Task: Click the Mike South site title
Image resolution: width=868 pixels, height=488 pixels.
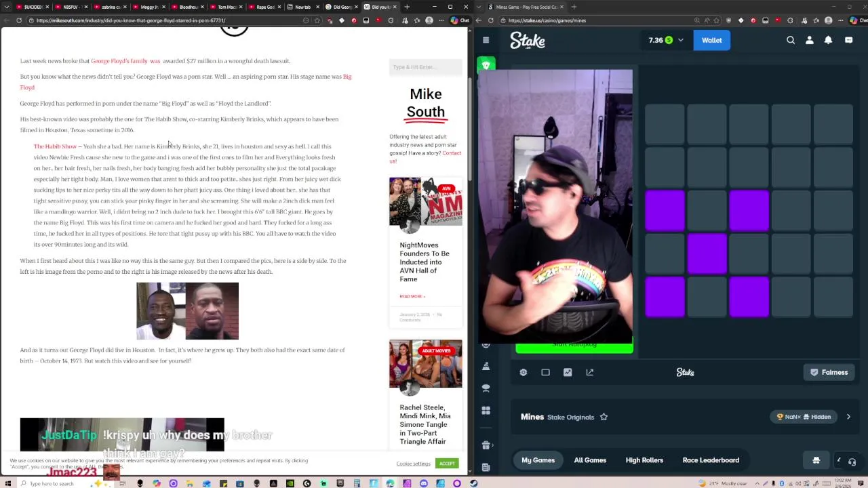Action: 426,103
